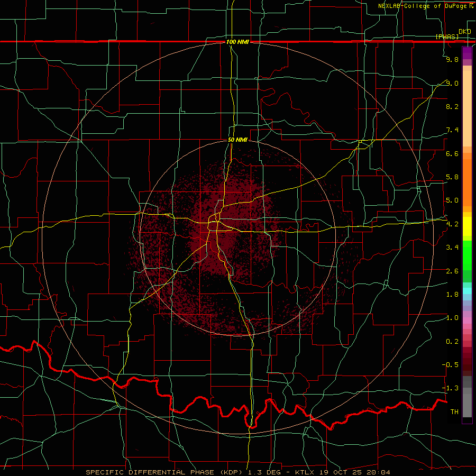Click the DKD product label
Viewport: 476px width, 476px height.
pyautogui.click(x=465, y=32)
